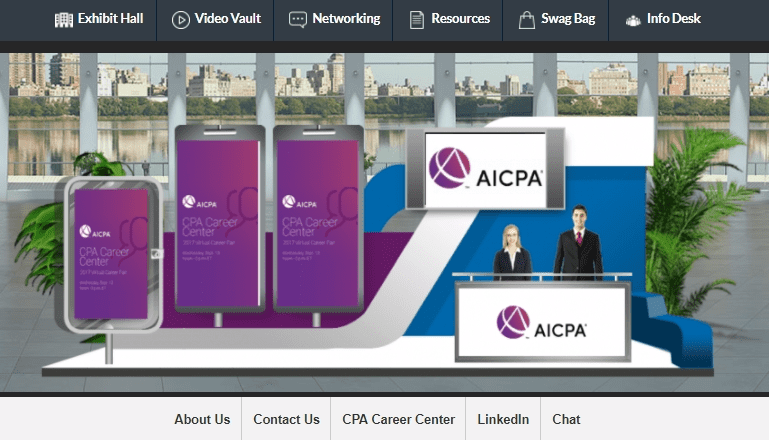This screenshot has width=769, height=440.
Task: Click the Video Vault play icon
Action: 180,20
